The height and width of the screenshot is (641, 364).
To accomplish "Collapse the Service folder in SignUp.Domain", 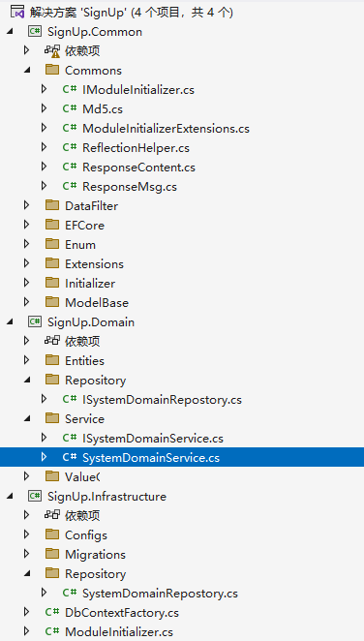I will (x=27, y=419).
